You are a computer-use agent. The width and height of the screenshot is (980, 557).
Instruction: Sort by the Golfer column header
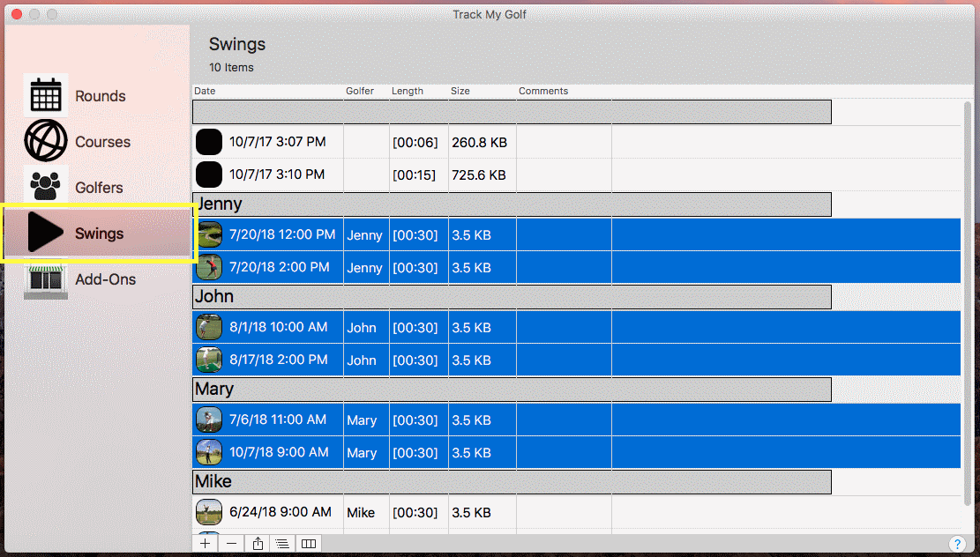[365, 91]
